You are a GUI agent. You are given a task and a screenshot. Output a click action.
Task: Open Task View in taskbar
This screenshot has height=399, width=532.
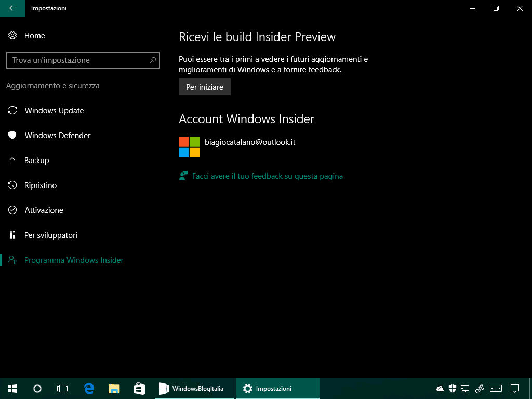[62, 389]
